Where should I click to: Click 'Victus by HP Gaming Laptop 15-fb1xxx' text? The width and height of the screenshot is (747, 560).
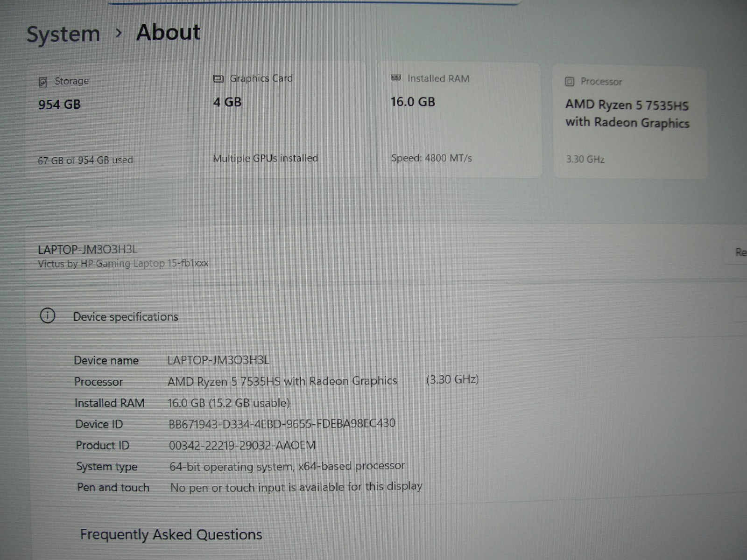[123, 263]
